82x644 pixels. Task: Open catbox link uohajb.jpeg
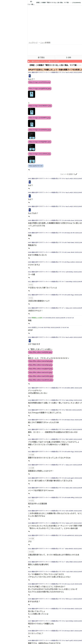click(40, 361)
